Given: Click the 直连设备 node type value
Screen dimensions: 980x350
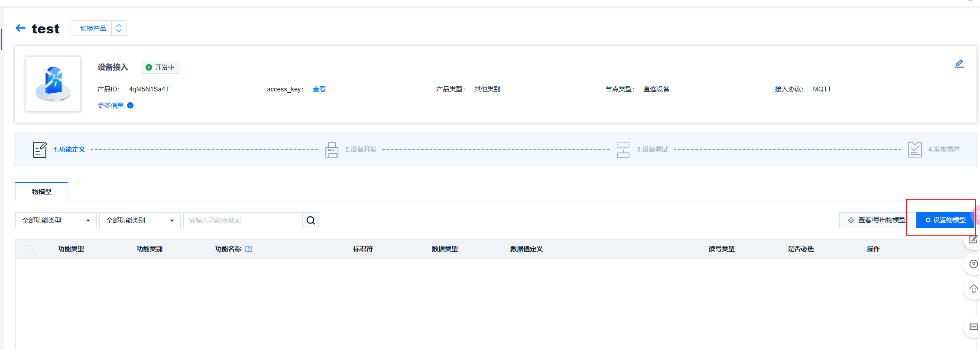Looking at the screenshot, I should coord(656,89).
